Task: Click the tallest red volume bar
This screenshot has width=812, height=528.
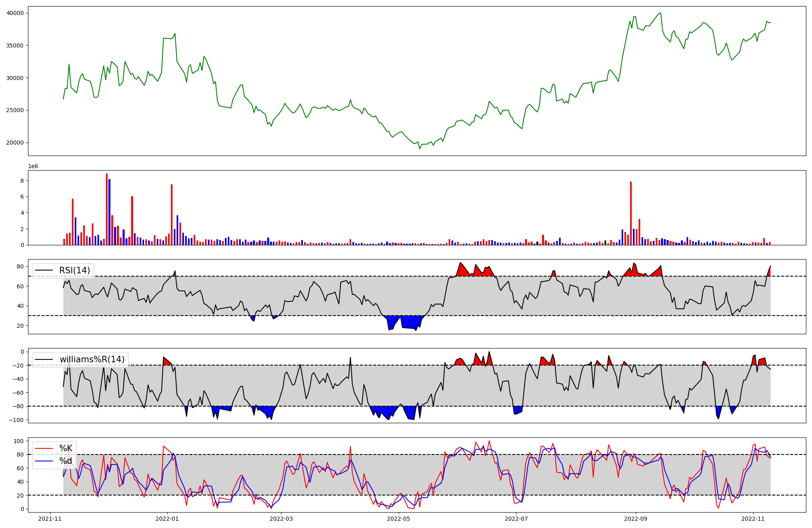Action: 107,209
